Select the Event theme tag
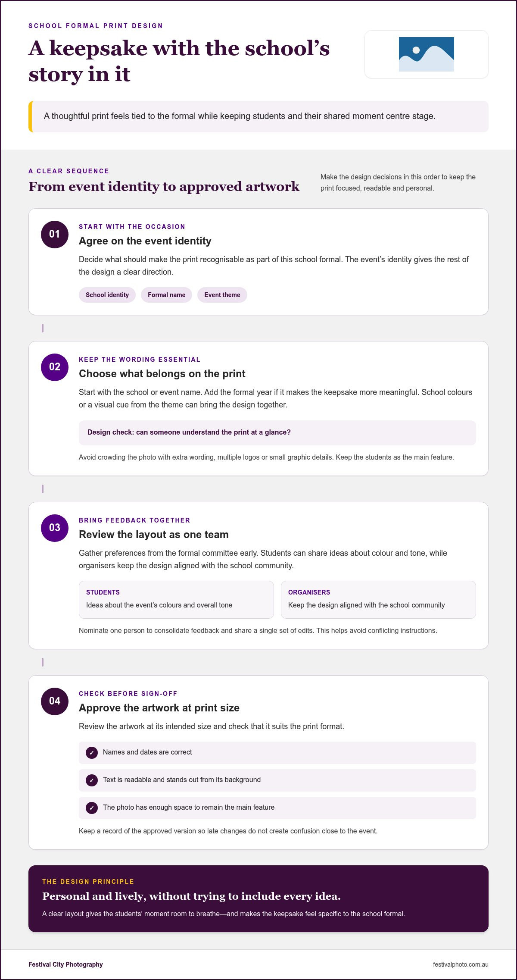 tap(222, 295)
